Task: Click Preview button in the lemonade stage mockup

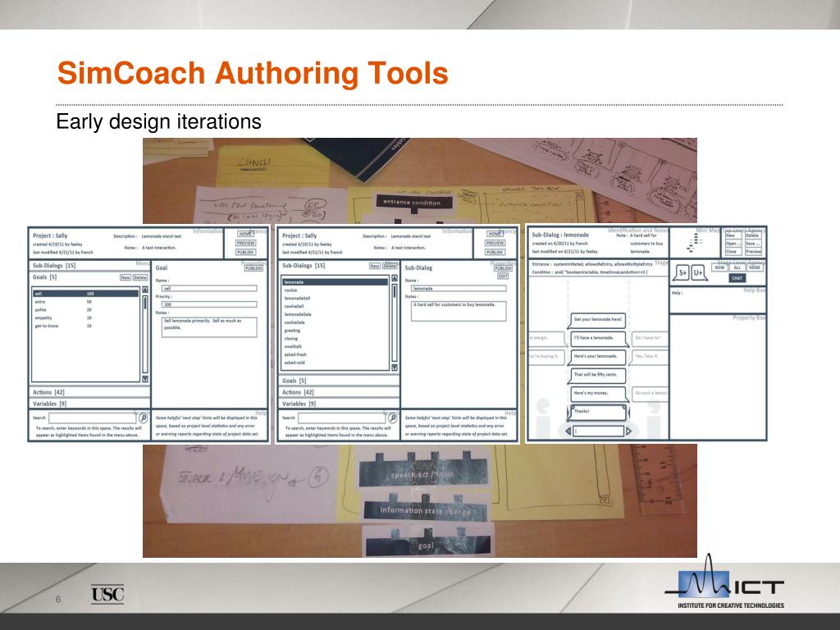Action: point(753,251)
